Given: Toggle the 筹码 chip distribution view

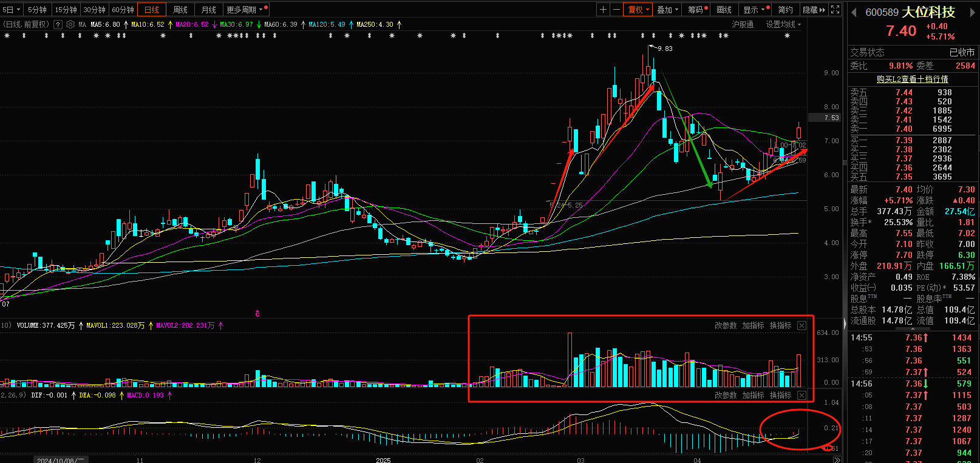Looking at the screenshot, I should (x=696, y=10).
